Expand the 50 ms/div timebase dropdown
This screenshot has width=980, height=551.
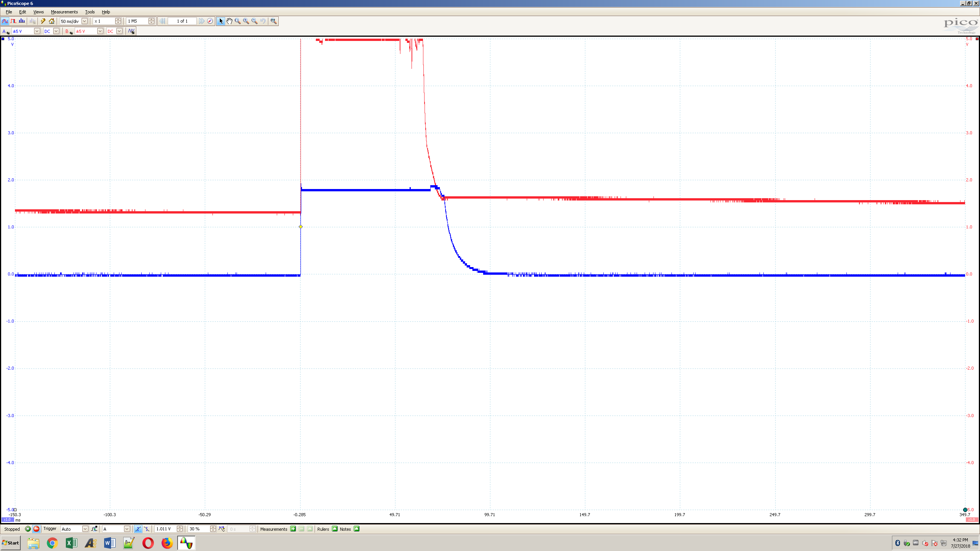(x=85, y=21)
